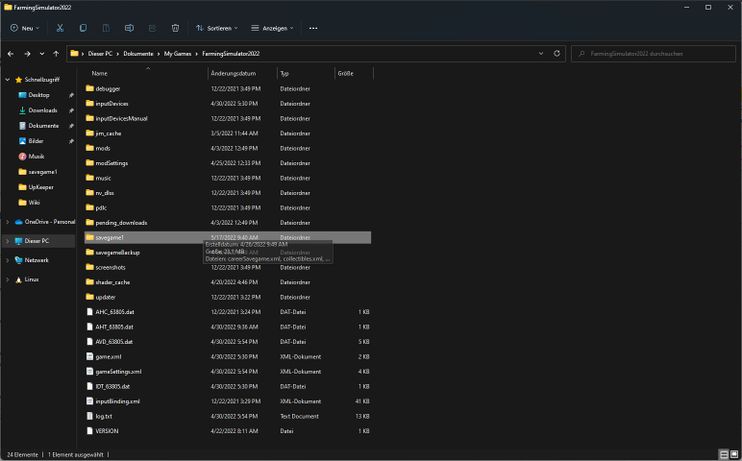
Task: Select the inputBinding.xml file
Action: tap(117, 401)
